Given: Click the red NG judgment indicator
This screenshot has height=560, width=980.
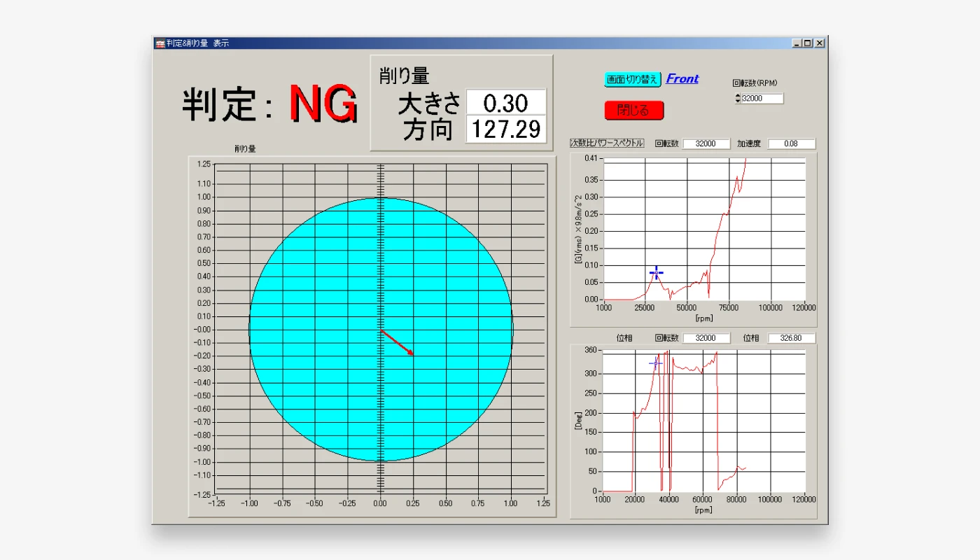Looking at the screenshot, I should click(323, 104).
